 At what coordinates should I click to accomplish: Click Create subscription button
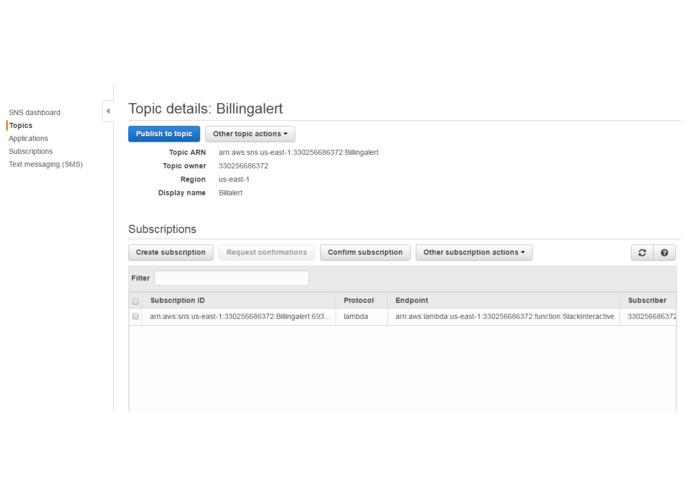pos(171,253)
